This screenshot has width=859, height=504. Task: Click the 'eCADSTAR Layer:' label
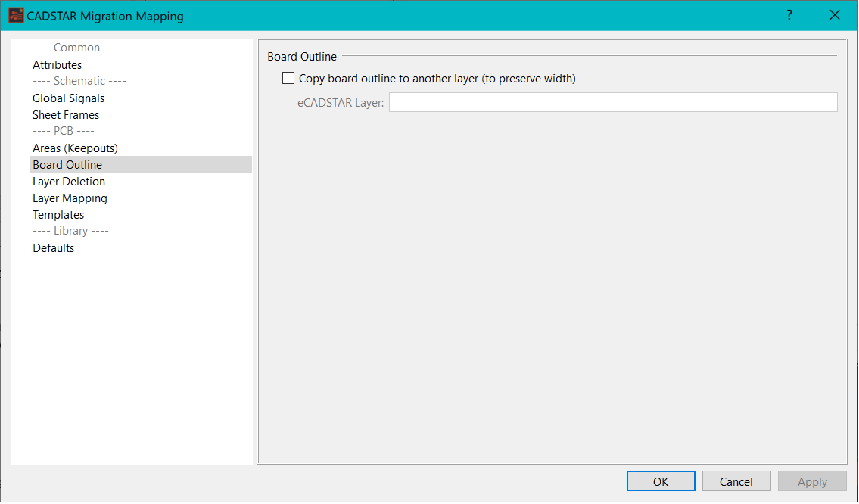(x=341, y=102)
